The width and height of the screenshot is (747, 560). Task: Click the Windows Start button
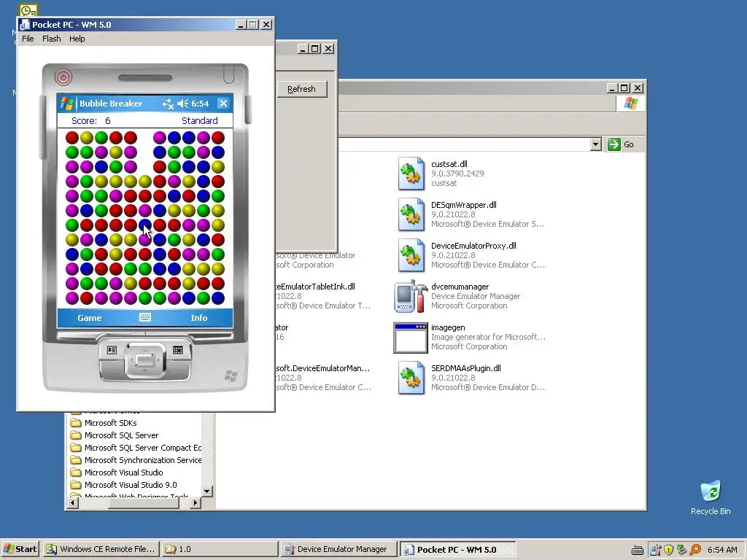tap(20, 549)
